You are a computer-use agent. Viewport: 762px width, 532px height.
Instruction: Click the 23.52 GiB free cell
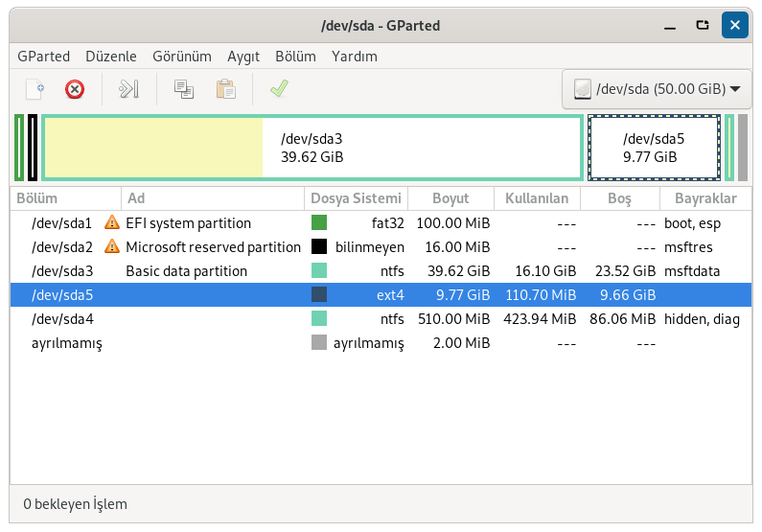pyautogui.click(x=626, y=270)
